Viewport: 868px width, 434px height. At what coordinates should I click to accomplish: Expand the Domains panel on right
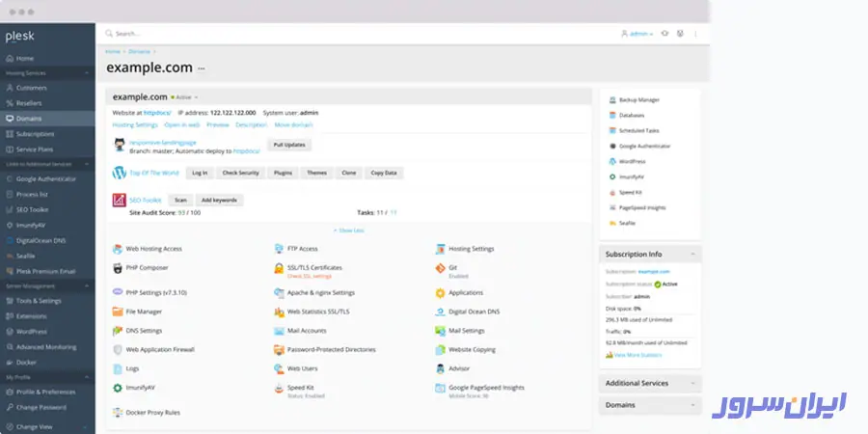pyautogui.click(x=692, y=405)
